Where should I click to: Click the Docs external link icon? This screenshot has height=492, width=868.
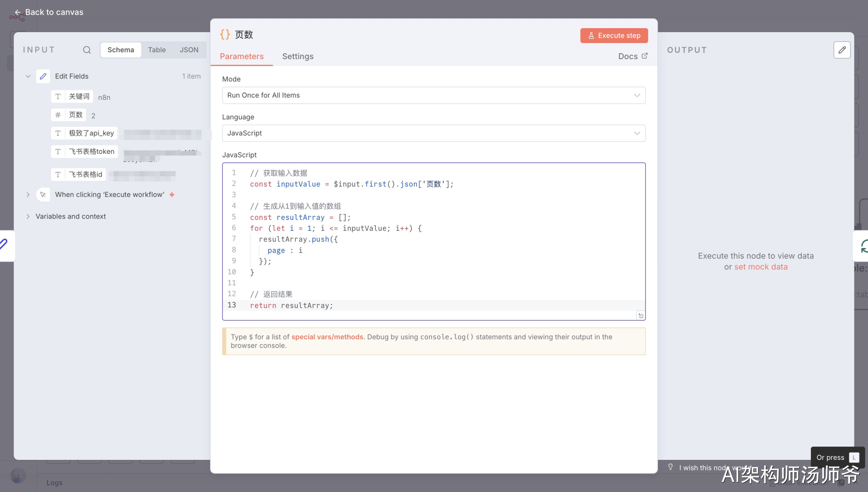[645, 56]
